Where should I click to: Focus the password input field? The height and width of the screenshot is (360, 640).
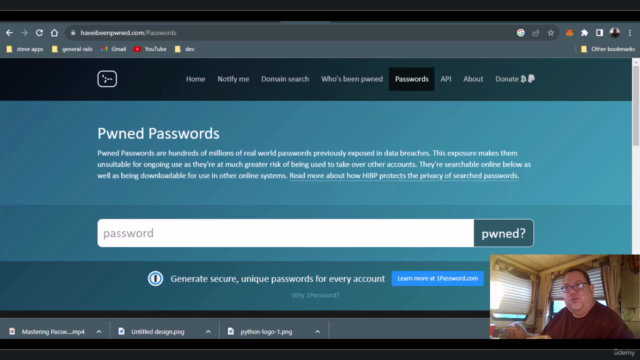click(x=286, y=233)
